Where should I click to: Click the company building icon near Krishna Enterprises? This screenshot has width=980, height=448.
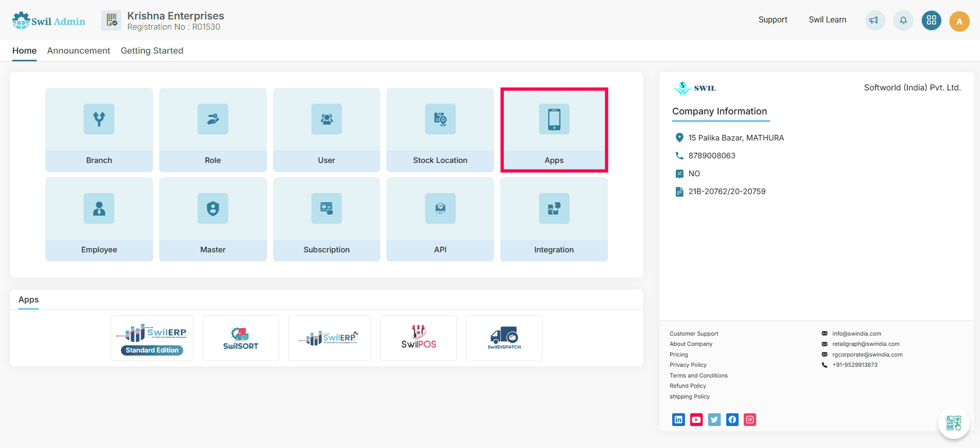(x=111, y=20)
